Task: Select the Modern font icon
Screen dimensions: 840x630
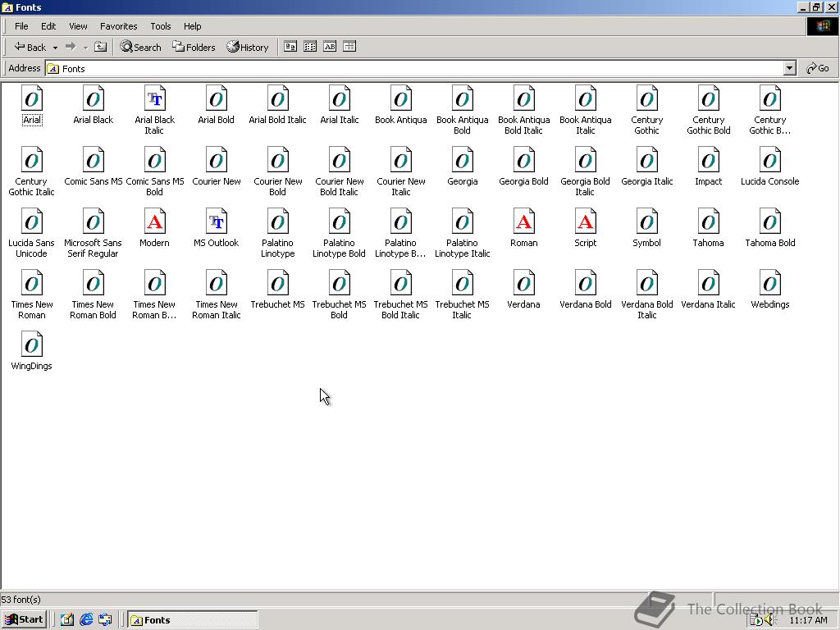Action: (154, 228)
